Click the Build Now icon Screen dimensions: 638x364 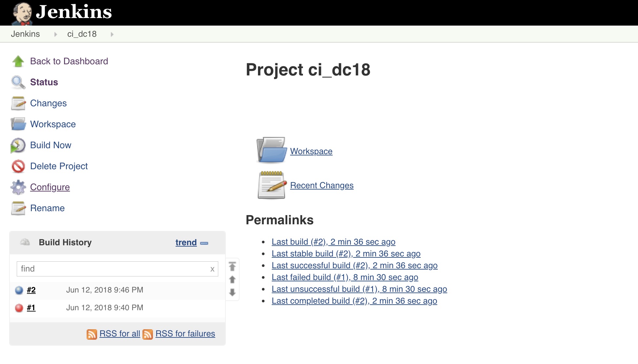click(17, 145)
